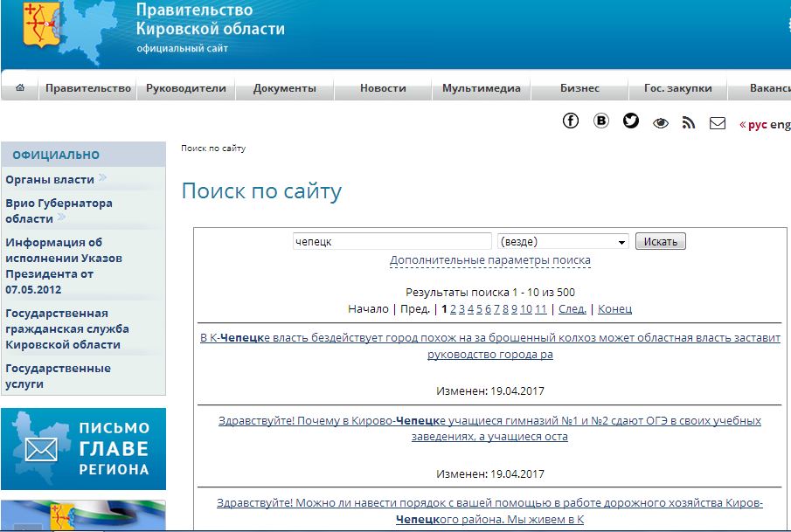
Task: Open the Facebook social icon
Action: (x=571, y=121)
